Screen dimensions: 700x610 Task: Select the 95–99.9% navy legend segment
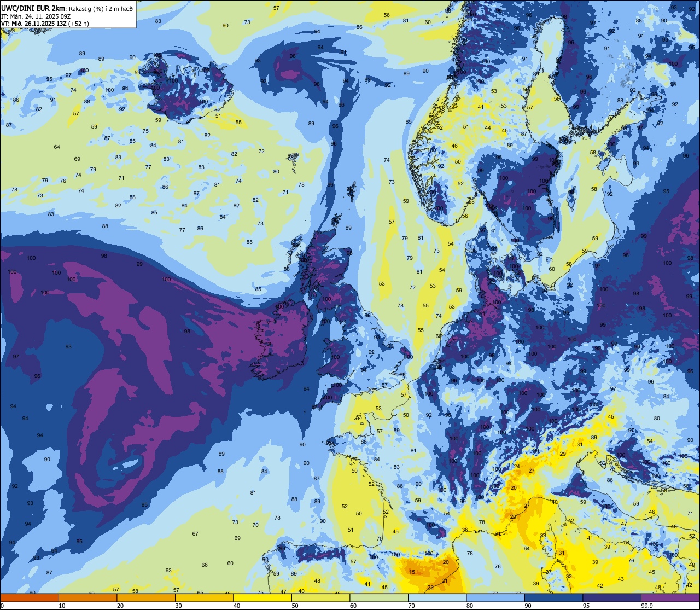(x=612, y=597)
